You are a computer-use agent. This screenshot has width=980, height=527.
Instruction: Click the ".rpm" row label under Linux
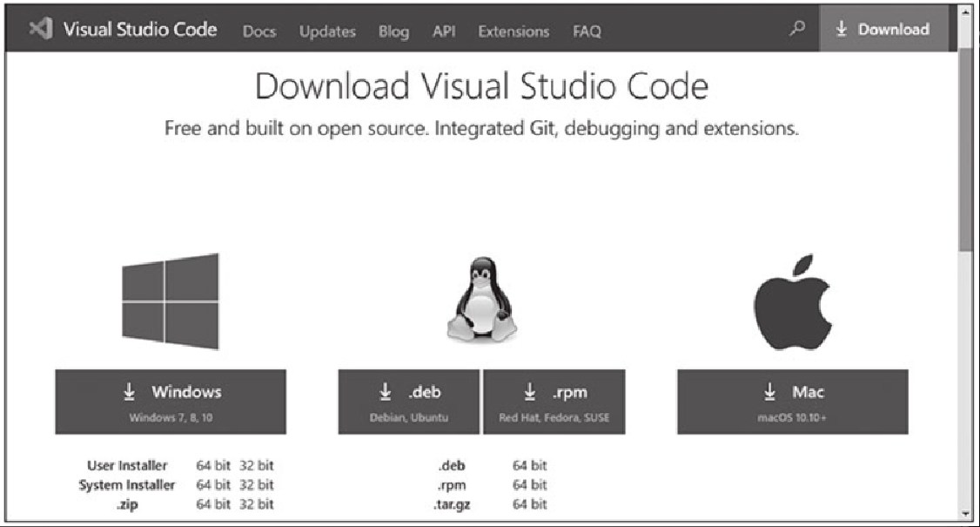point(452,485)
